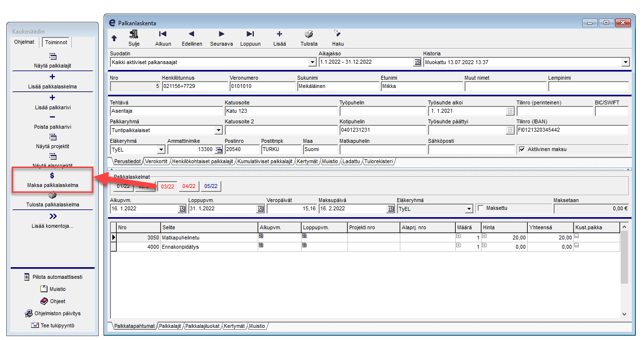Image resolution: width=644 pixels, height=340 pixels.
Task: Open calendar for Aikajakso field
Action: [417, 62]
